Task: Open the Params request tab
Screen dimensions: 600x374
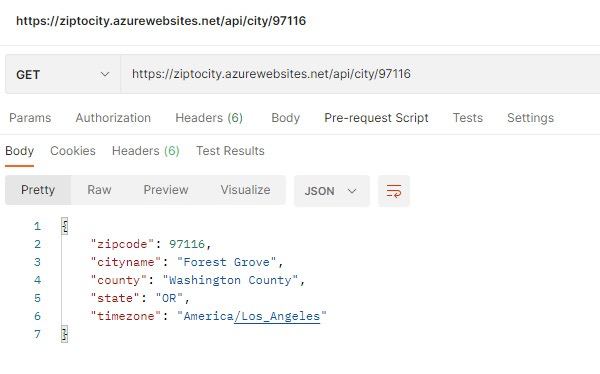Action: pos(30,118)
